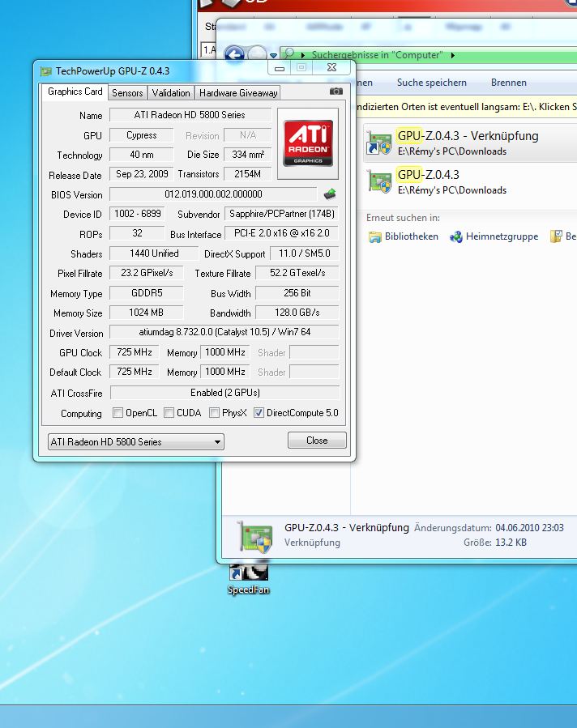Click the Name field ATI Radeon HD 5800 Series
The height and width of the screenshot is (728, 577).
coord(190,115)
